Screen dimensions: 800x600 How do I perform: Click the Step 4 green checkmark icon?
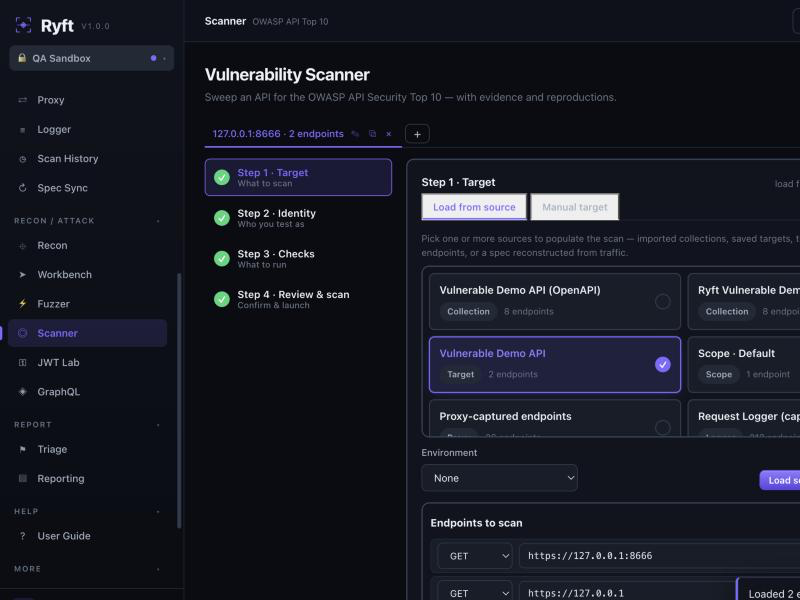(222, 299)
